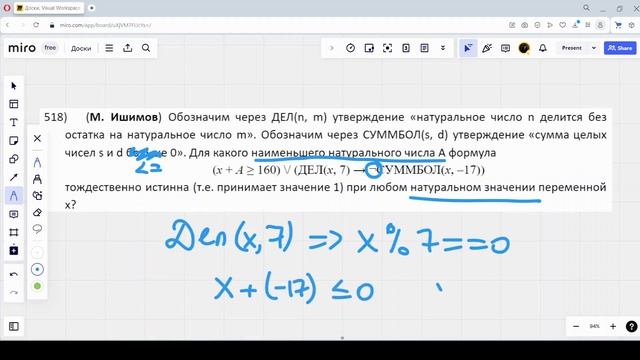Start the Timer app
The height and width of the screenshot is (360, 640).
(x=350, y=48)
